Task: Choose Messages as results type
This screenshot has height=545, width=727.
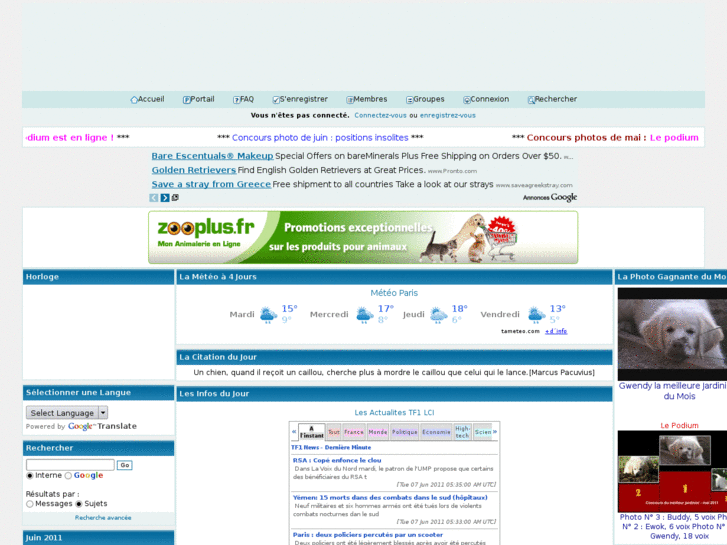Action: point(30,504)
